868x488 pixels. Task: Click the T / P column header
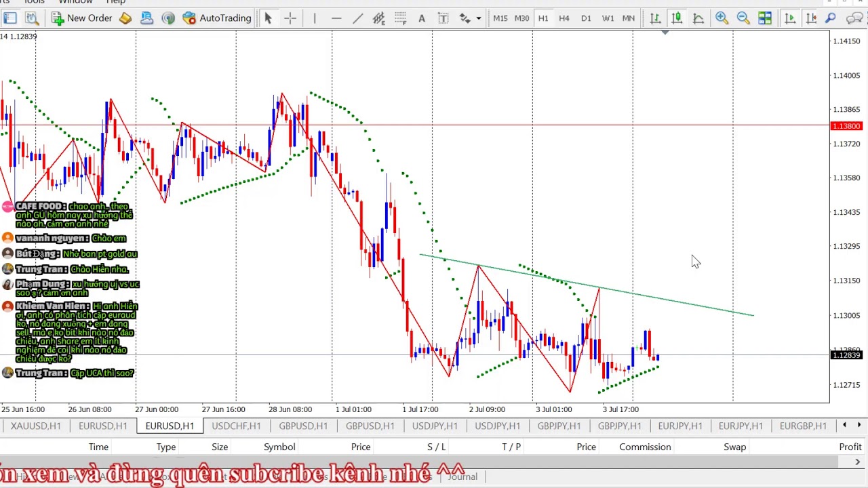[511, 447]
